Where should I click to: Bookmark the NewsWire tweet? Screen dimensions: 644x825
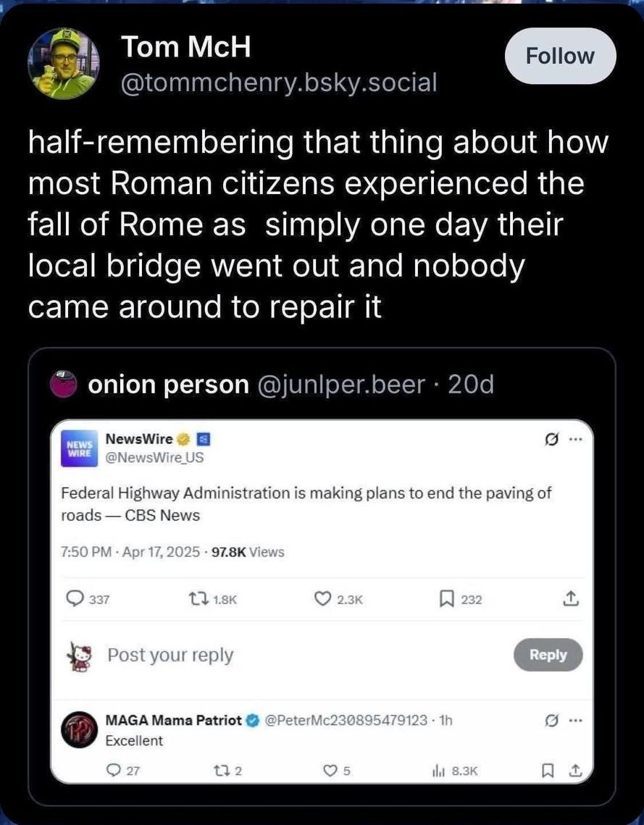[x=446, y=599]
